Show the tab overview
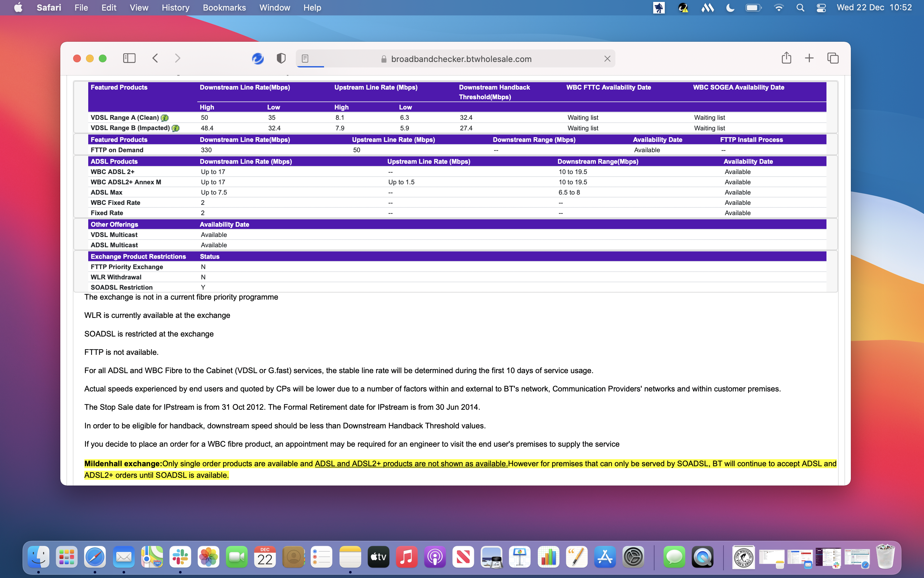924x578 pixels. pos(833,58)
